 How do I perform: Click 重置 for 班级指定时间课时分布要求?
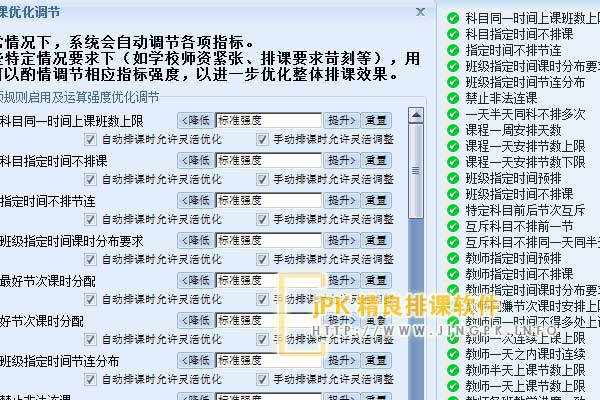[376, 240]
